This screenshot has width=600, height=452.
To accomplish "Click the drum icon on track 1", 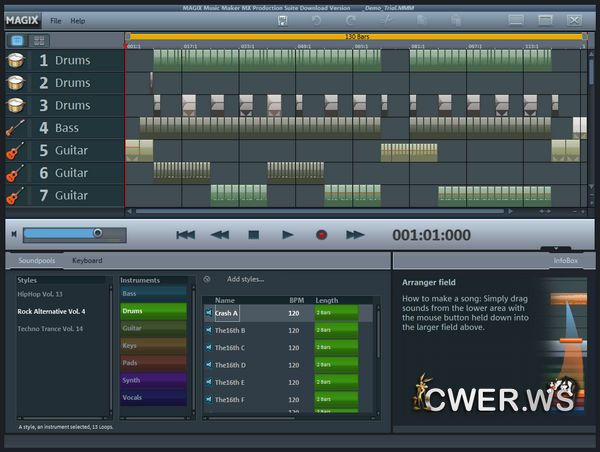I will tap(16, 60).
